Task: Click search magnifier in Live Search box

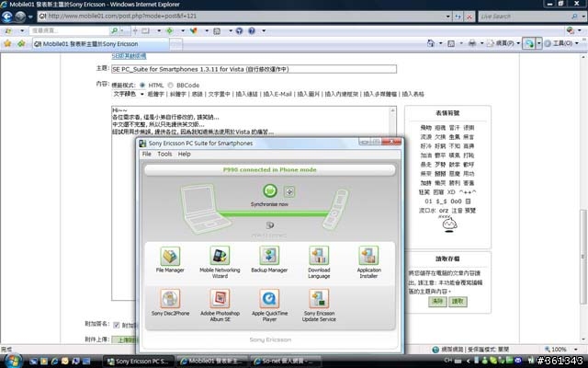Action: [x=574, y=17]
